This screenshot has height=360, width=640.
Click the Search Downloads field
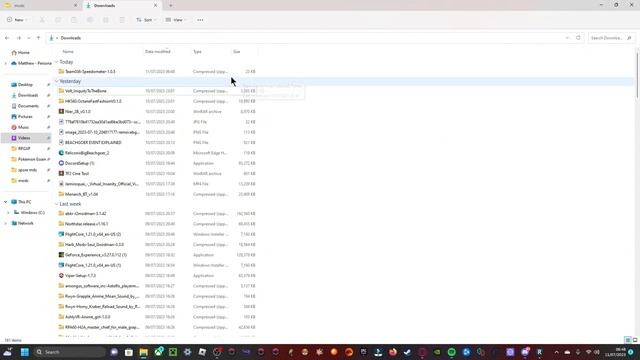click(611, 38)
